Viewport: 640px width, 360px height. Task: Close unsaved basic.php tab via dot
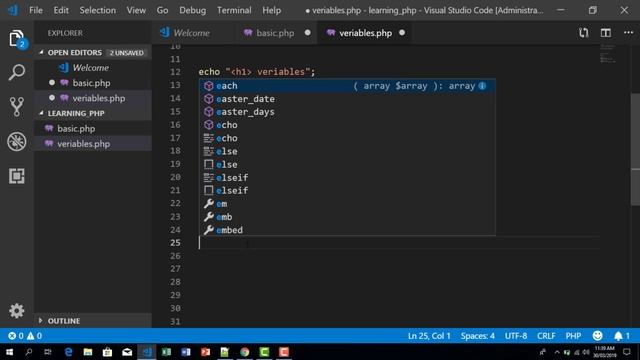tap(307, 33)
